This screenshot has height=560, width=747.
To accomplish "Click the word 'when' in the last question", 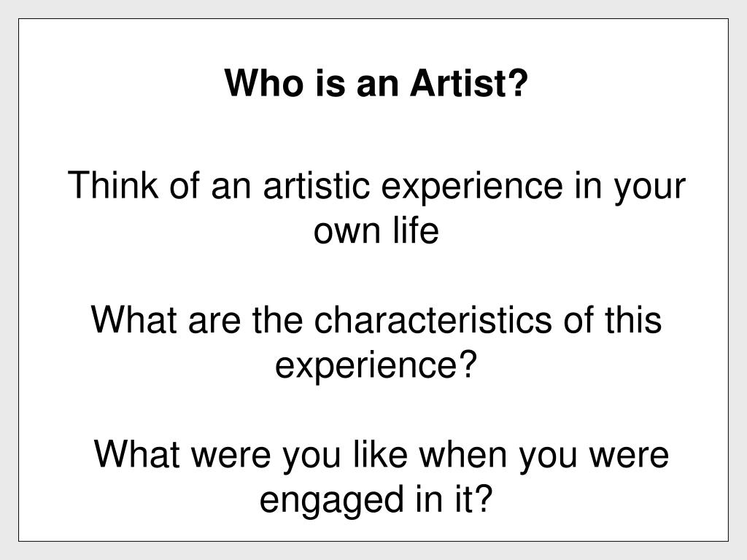I will tap(462, 454).
